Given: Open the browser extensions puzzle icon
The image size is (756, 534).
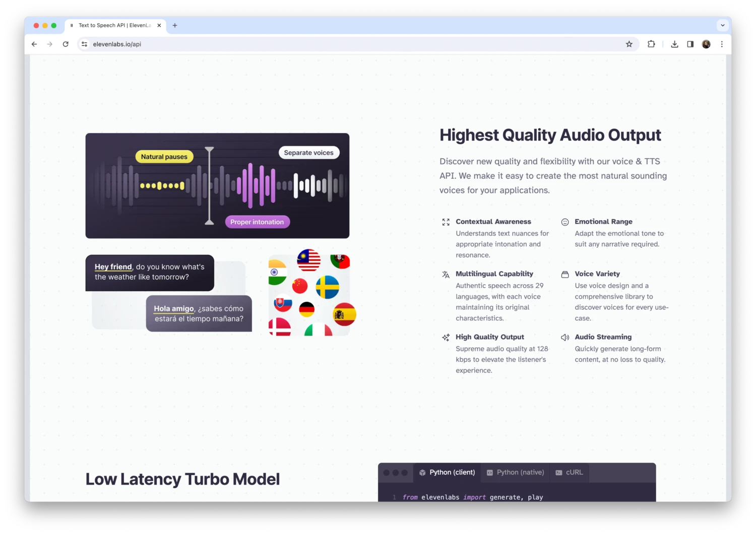Looking at the screenshot, I should tap(651, 44).
